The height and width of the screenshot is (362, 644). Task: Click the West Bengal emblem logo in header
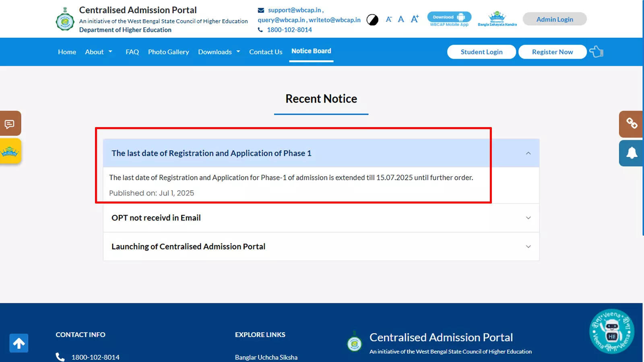pos(65,19)
